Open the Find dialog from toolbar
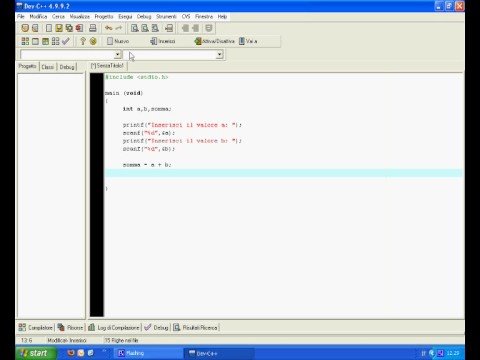 [x=135, y=28]
